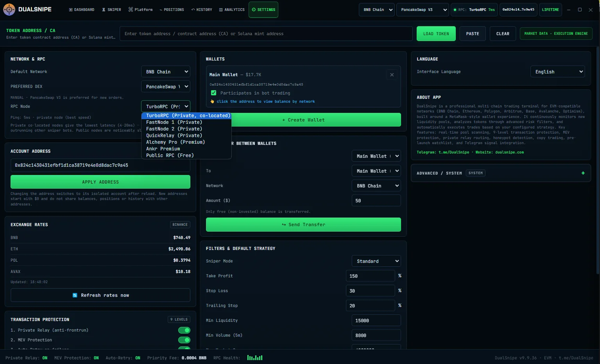Open the Positions tab
Image resolution: width=600 pixels, height=364 pixels.
pos(172,10)
